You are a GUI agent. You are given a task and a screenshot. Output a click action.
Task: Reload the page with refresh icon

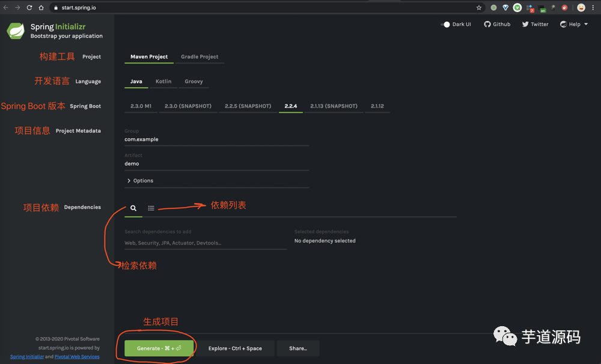(29, 8)
